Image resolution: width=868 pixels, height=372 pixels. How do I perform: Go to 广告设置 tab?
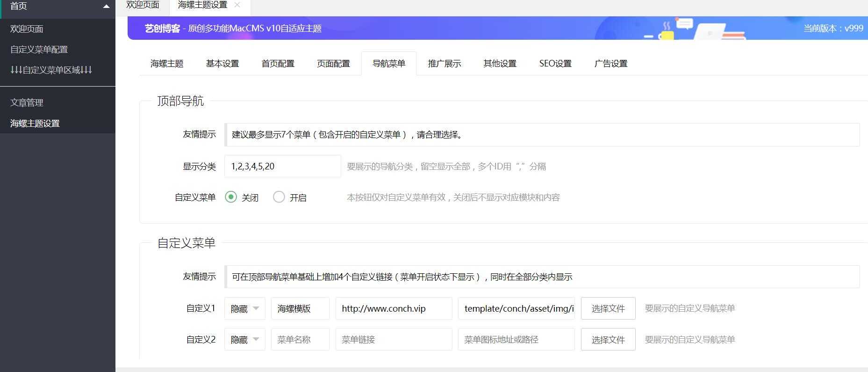coord(611,63)
